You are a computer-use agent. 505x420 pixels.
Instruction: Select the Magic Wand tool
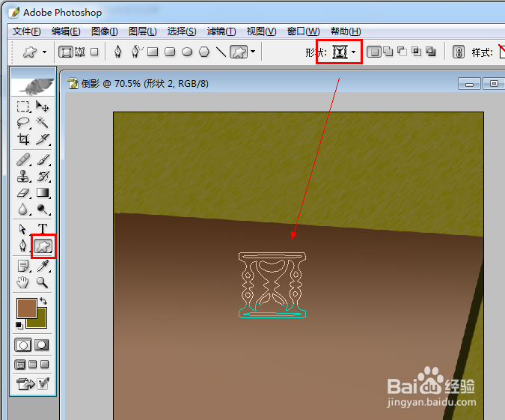coord(43,123)
